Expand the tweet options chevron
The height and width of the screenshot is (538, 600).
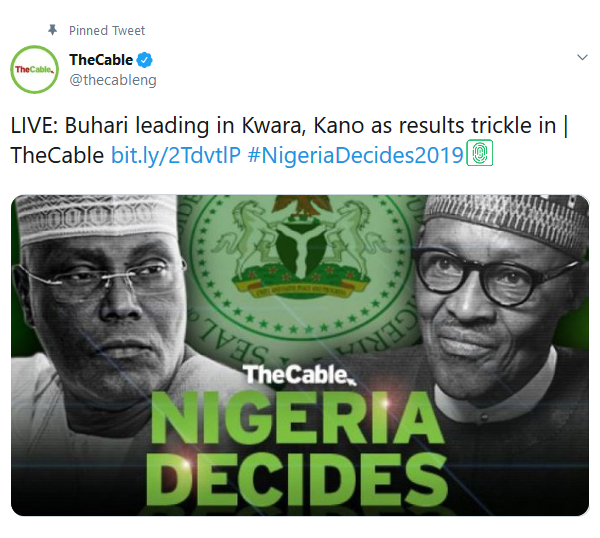582,58
